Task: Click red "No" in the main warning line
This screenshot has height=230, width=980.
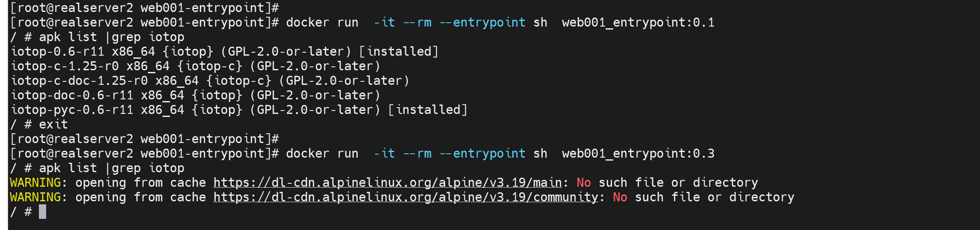Action: point(583,183)
